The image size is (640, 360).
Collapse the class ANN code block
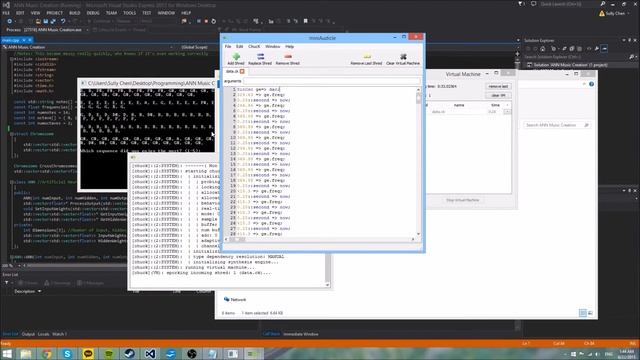click(x=11, y=182)
